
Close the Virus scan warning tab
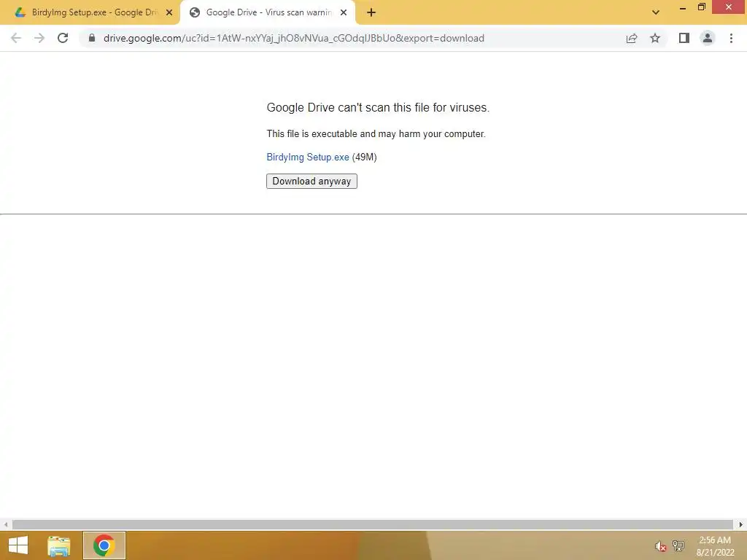[344, 12]
